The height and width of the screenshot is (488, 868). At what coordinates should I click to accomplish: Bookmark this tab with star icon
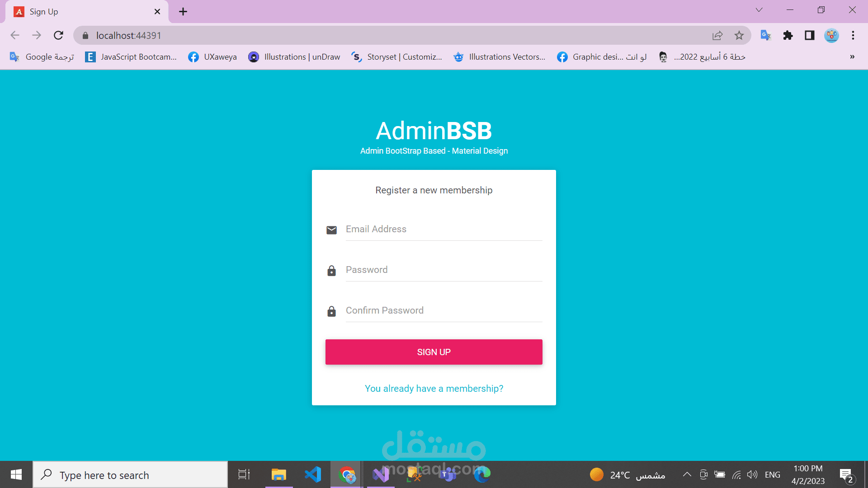739,35
